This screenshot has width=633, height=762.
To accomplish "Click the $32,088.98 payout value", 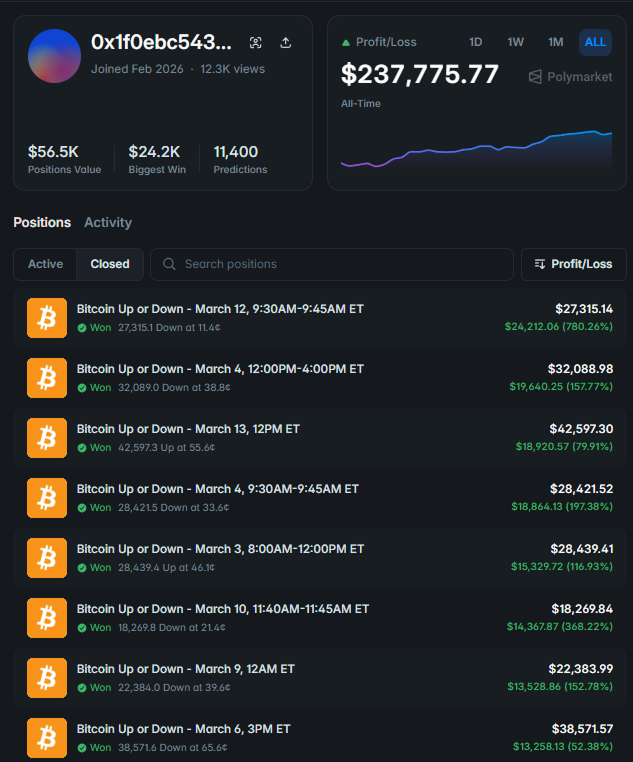I will tap(581, 369).
